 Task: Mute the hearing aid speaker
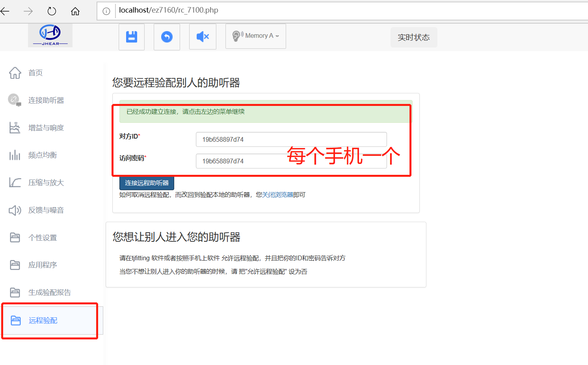coord(203,37)
